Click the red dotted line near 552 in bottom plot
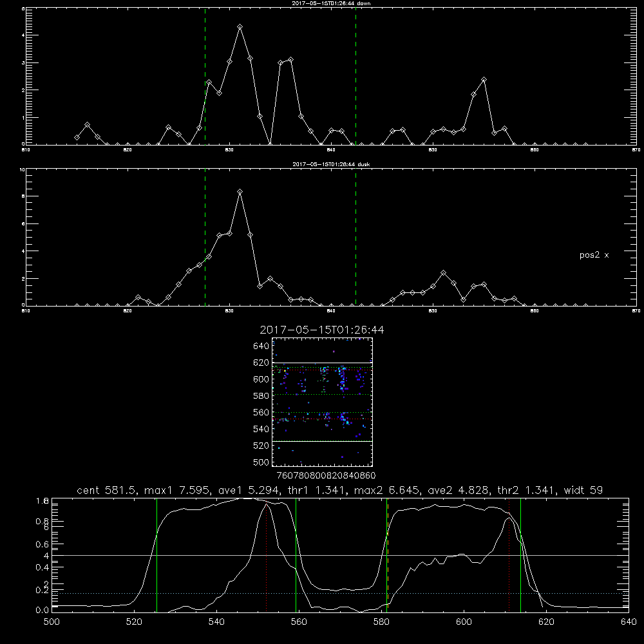The width and height of the screenshot is (644, 644). (x=267, y=556)
